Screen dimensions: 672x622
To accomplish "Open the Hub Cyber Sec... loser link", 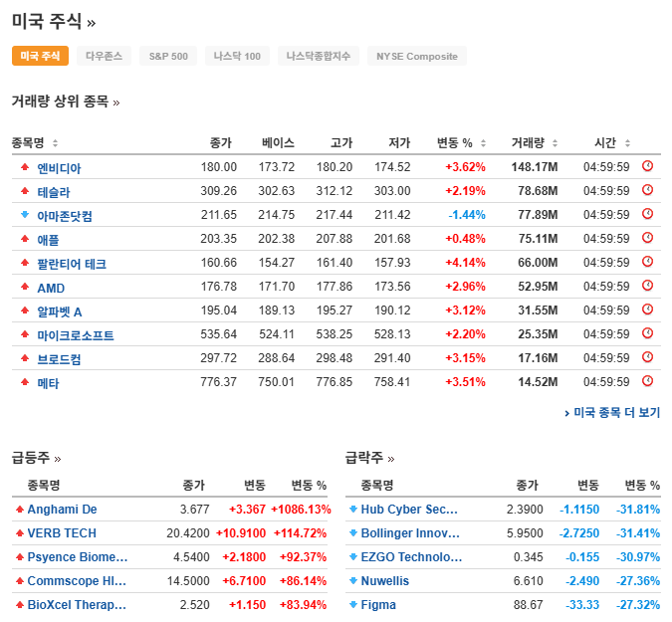I will click(409, 510).
